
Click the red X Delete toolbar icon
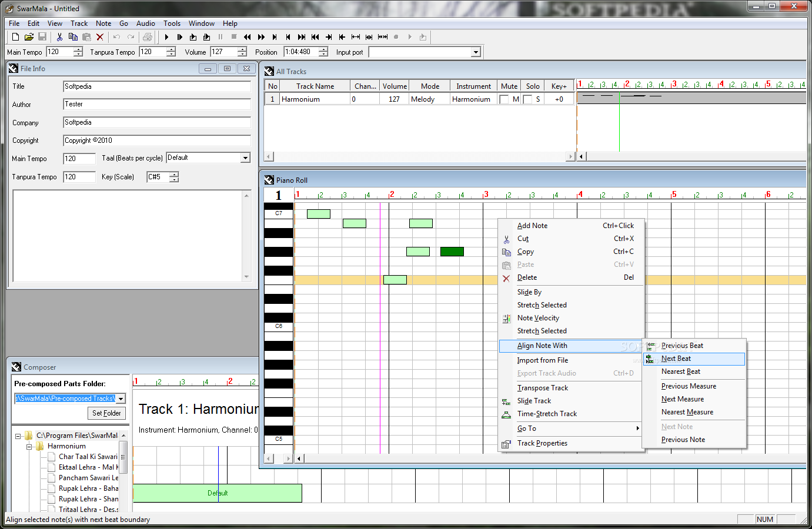[x=100, y=37]
